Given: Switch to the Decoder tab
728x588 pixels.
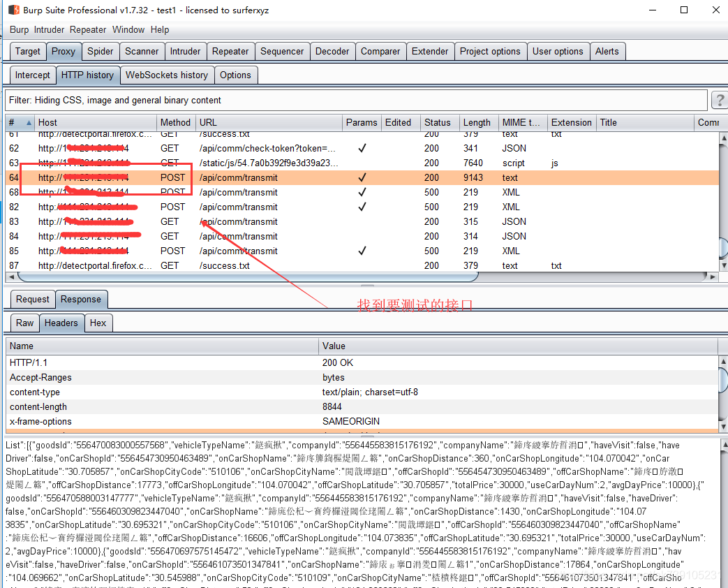Looking at the screenshot, I should [x=332, y=51].
